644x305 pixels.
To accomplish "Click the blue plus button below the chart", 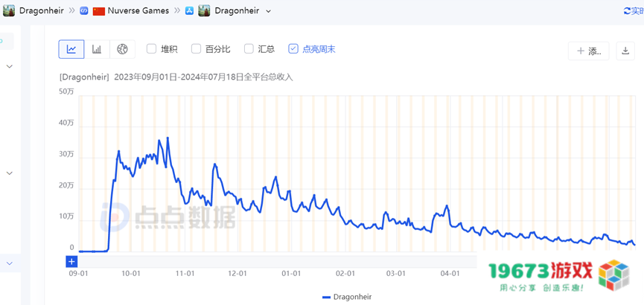I will 71,262.
